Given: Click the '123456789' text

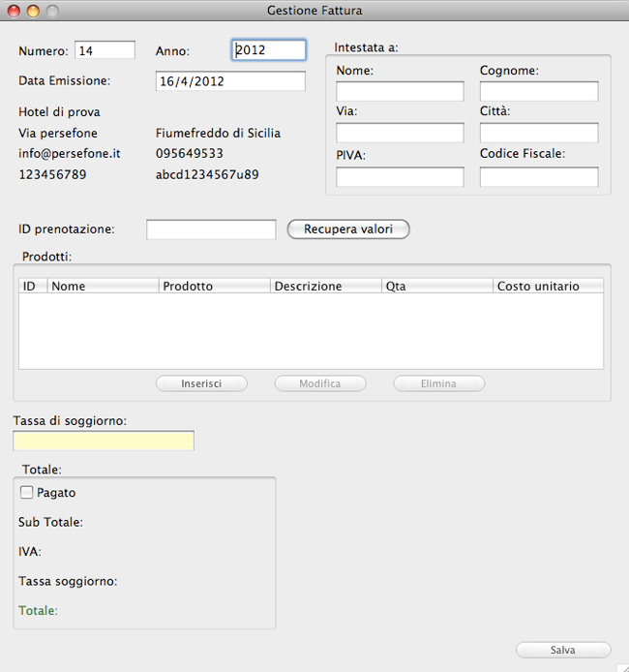Looking at the screenshot, I should (x=52, y=174).
